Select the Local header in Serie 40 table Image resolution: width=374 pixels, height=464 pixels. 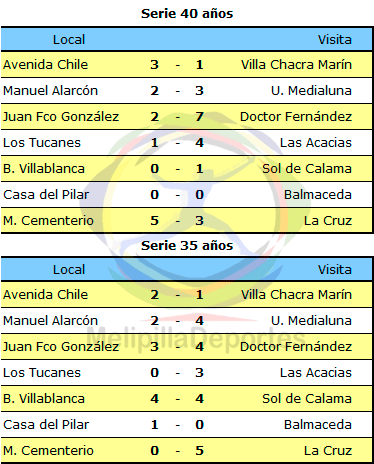[69, 40]
